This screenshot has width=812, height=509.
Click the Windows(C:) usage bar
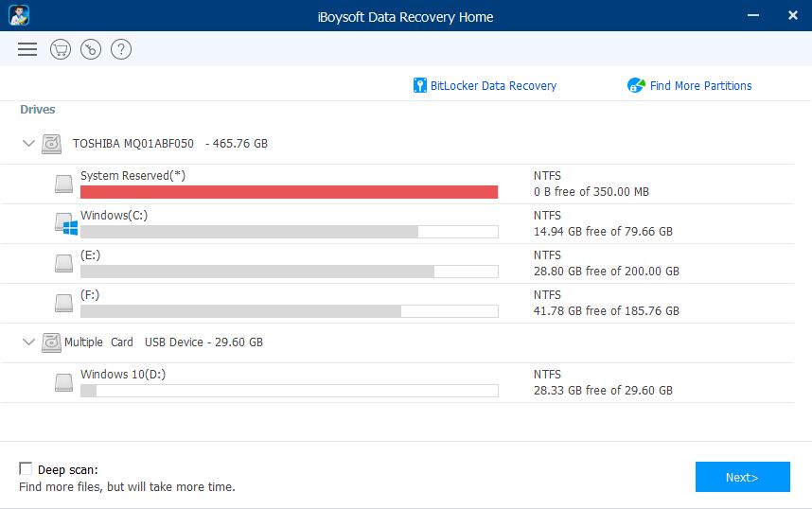(289, 232)
